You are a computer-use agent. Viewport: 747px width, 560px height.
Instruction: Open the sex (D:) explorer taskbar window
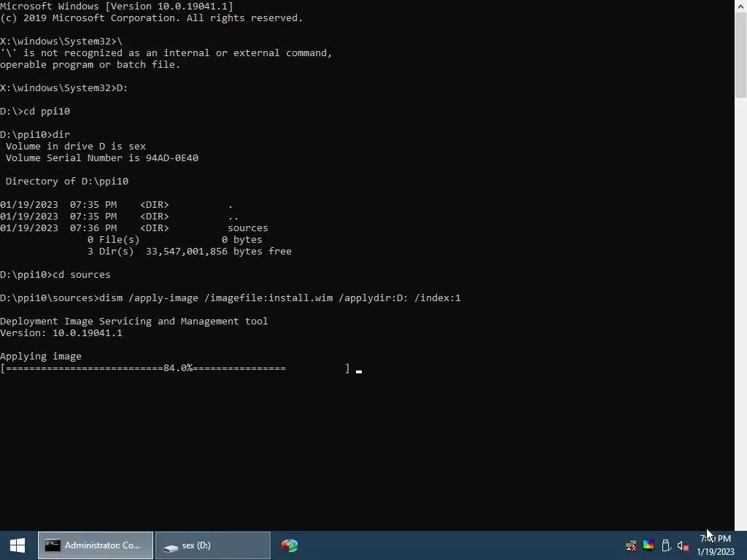(213, 545)
